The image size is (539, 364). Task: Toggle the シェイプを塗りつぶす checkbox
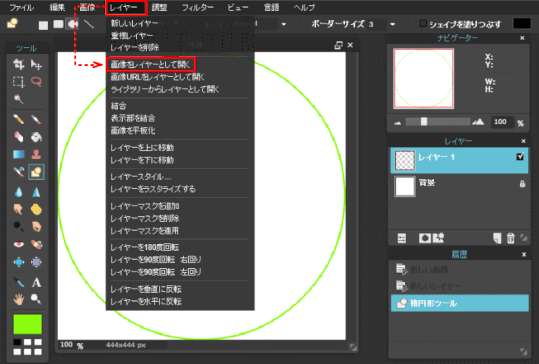point(423,23)
